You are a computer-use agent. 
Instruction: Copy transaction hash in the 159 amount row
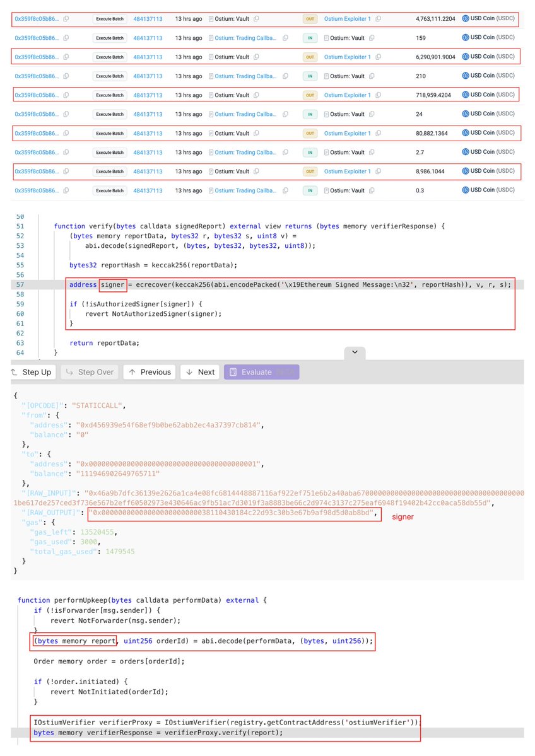click(x=66, y=38)
